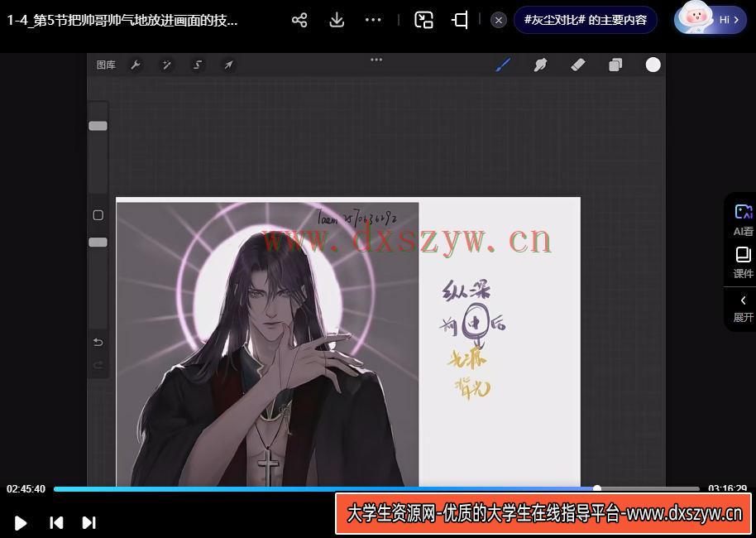Click the three dots above the canvas
Image resolution: width=756 pixels, height=538 pixels.
coord(376,60)
